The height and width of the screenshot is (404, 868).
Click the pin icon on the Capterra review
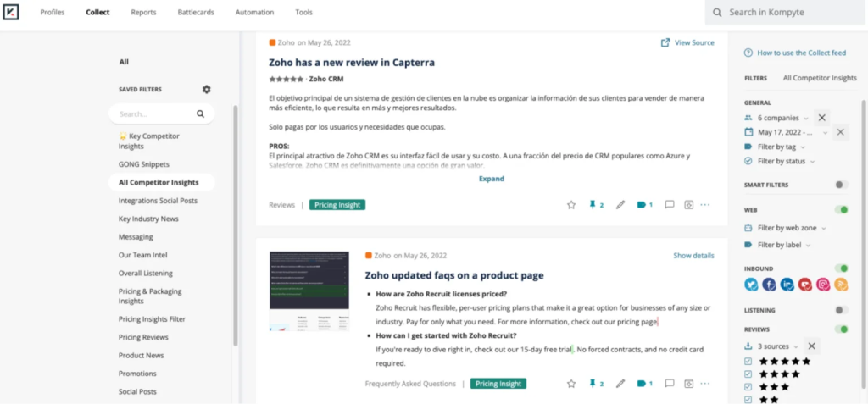593,205
